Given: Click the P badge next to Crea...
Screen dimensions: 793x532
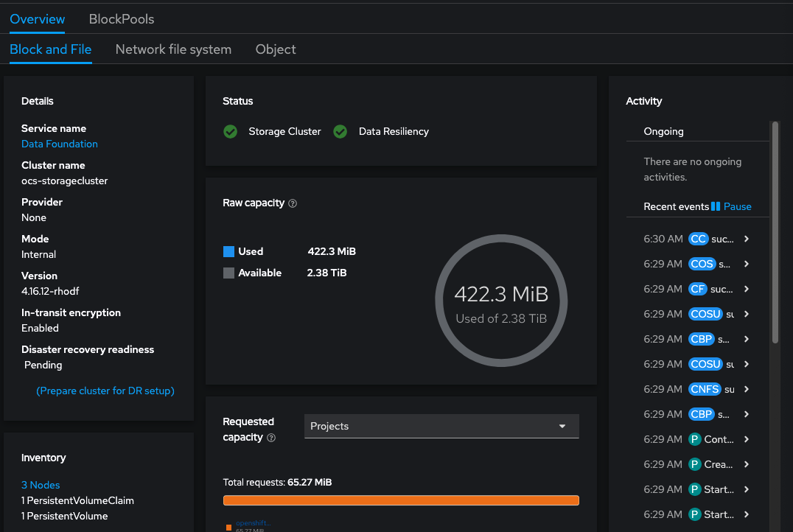Looking at the screenshot, I should click(x=695, y=464).
